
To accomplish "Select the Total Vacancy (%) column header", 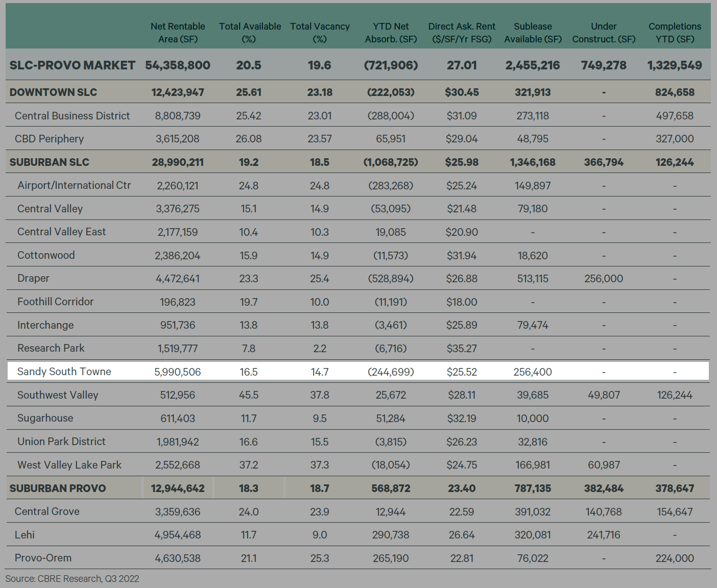I will pyautogui.click(x=320, y=33).
